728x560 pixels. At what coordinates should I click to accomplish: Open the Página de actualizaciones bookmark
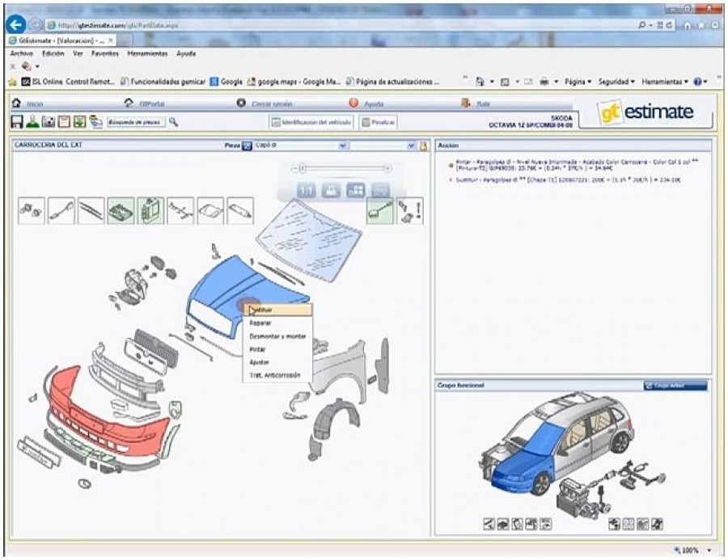point(393,82)
